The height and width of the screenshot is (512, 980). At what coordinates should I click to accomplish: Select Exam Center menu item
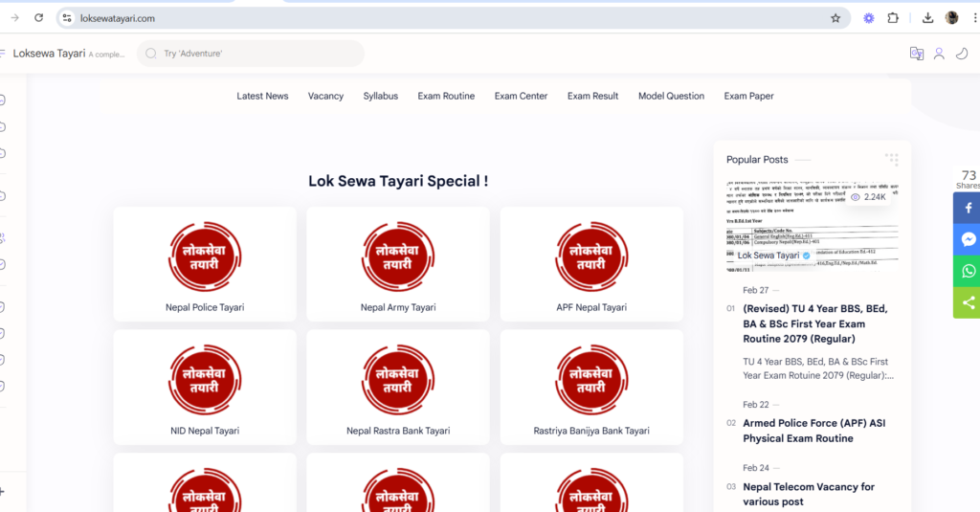[x=521, y=97]
